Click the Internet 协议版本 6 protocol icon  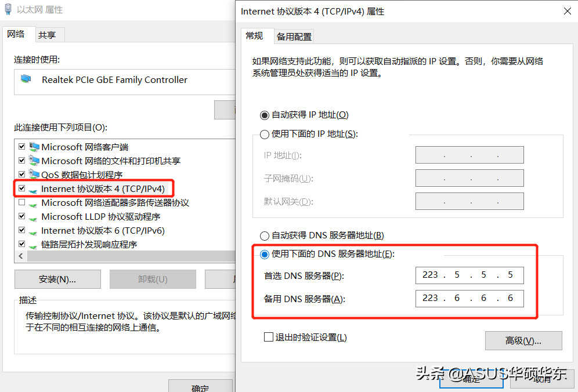coord(33,232)
